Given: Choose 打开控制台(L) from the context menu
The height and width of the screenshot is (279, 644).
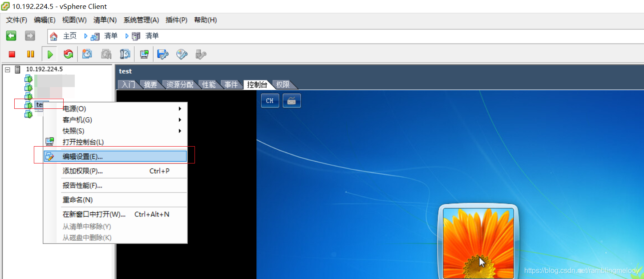Looking at the screenshot, I should (115, 142).
